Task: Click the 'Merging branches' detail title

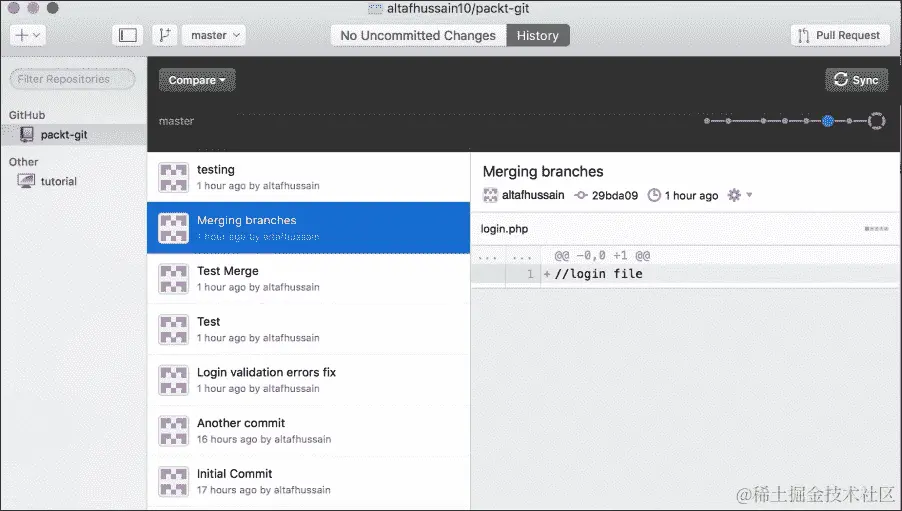Action: pos(543,171)
